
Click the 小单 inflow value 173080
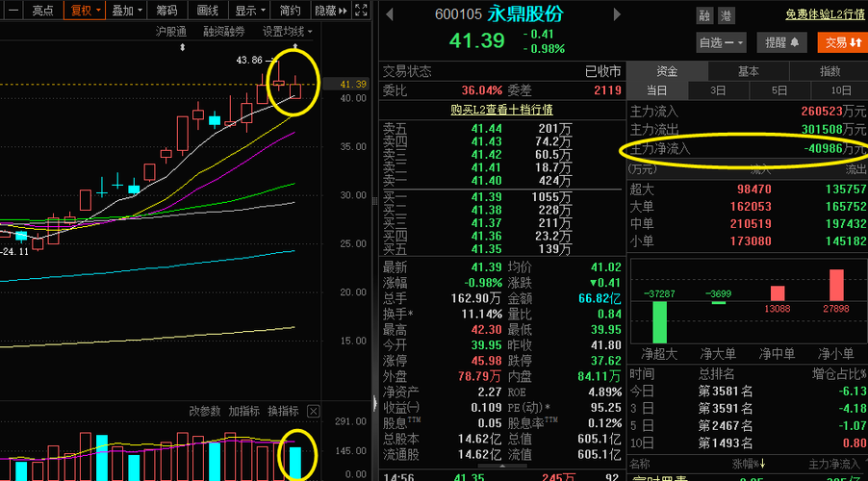[x=751, y=241]
